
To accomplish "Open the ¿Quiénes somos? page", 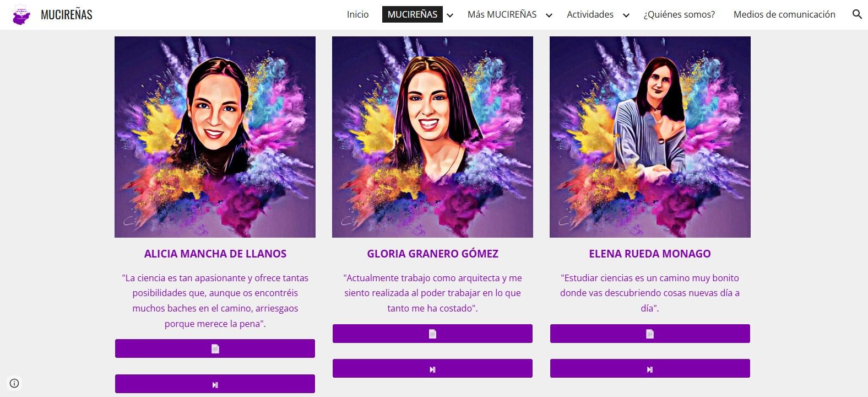I will coord(679,14).
